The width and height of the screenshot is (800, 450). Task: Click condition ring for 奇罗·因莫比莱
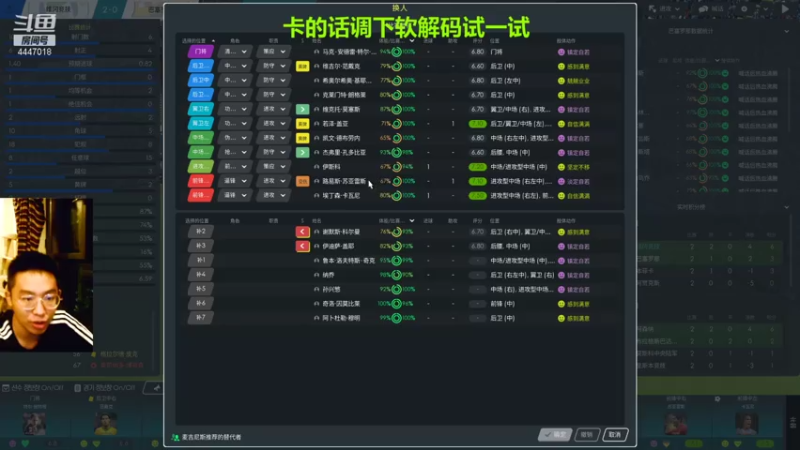[396, 304]
